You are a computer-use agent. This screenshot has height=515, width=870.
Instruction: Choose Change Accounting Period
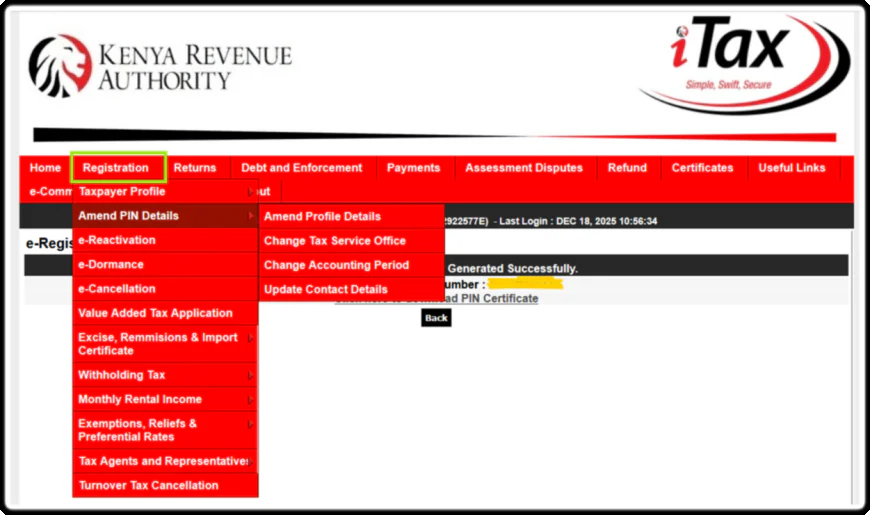(x=352, y=265)
